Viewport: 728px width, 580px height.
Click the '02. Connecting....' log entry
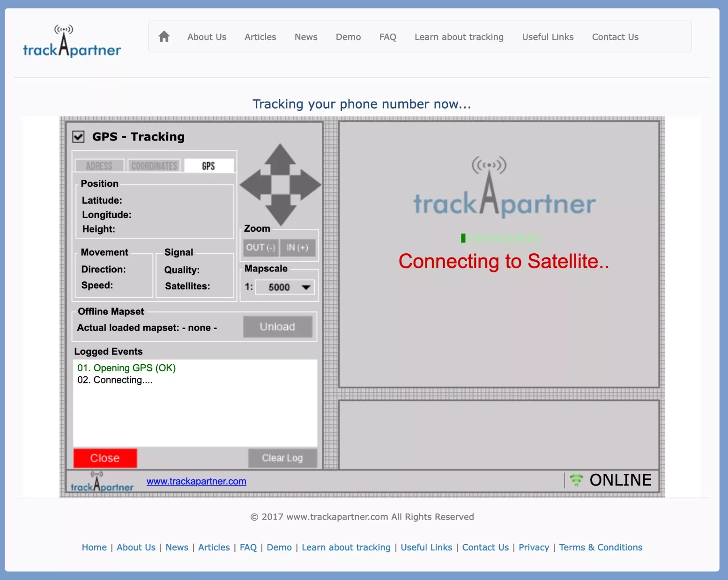115,380
